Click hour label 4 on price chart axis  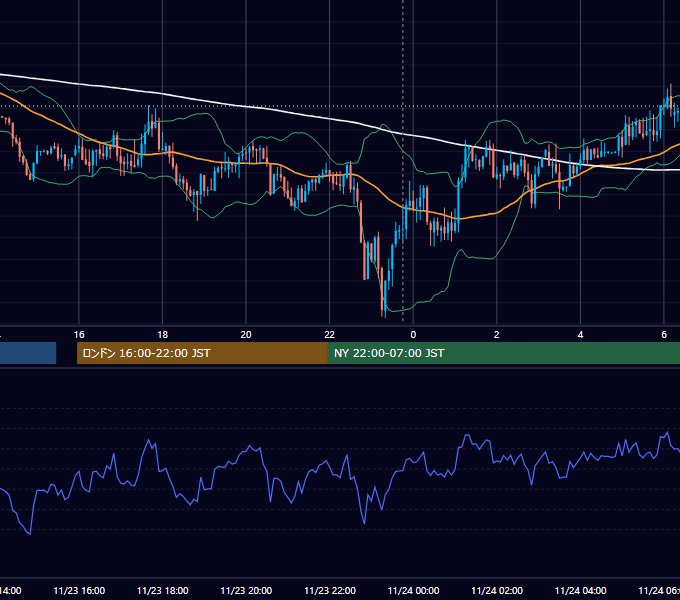(x=580, y=335)
